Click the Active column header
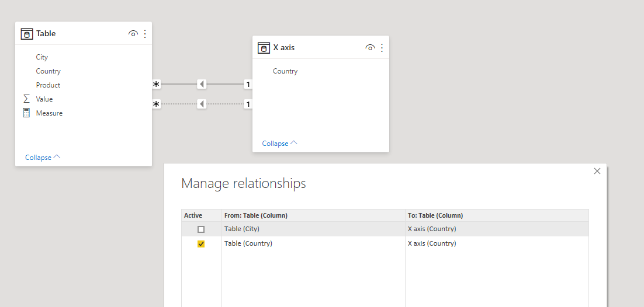The width and height of the screenshot is (644, 307). pos(193,215)
